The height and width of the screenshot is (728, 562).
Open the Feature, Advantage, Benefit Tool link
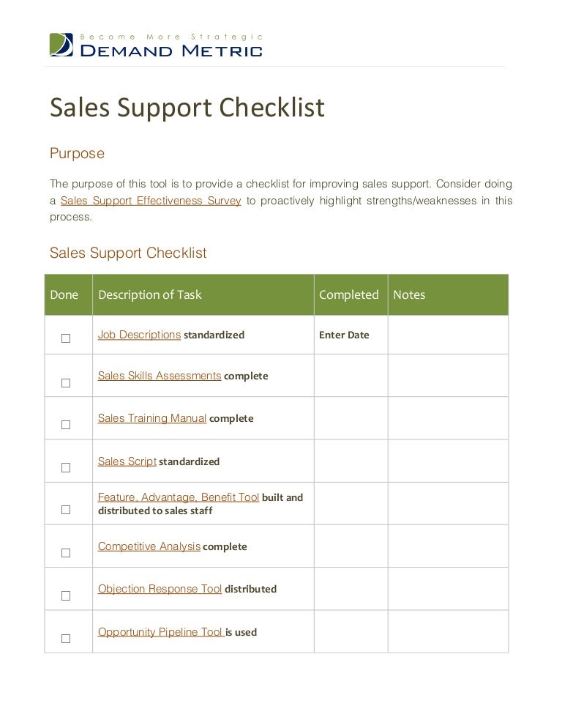click(x=179, y=497)
